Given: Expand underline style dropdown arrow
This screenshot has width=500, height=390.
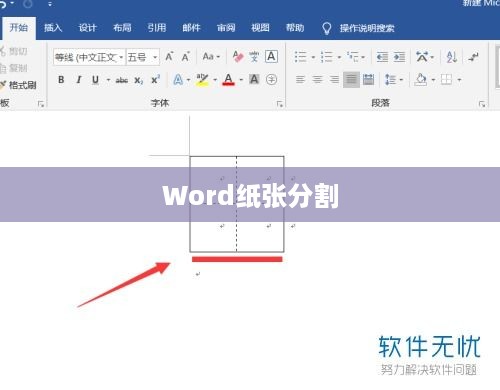Looking at the screenshot, I should (x=108, y=80).
